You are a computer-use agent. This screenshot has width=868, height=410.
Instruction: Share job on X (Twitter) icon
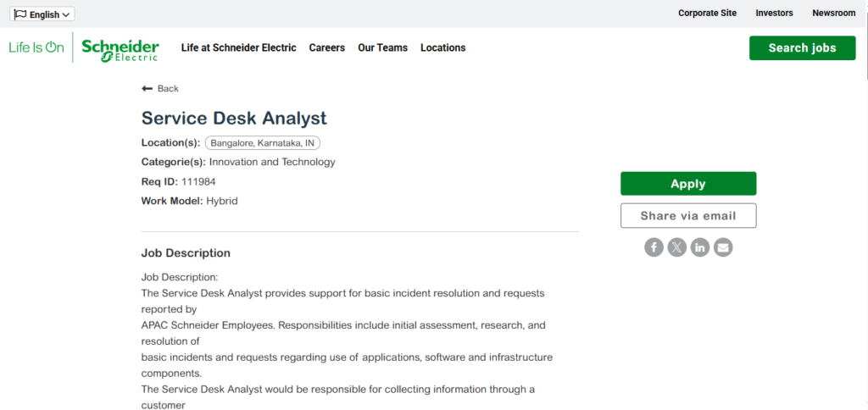(x=677, y=247)
